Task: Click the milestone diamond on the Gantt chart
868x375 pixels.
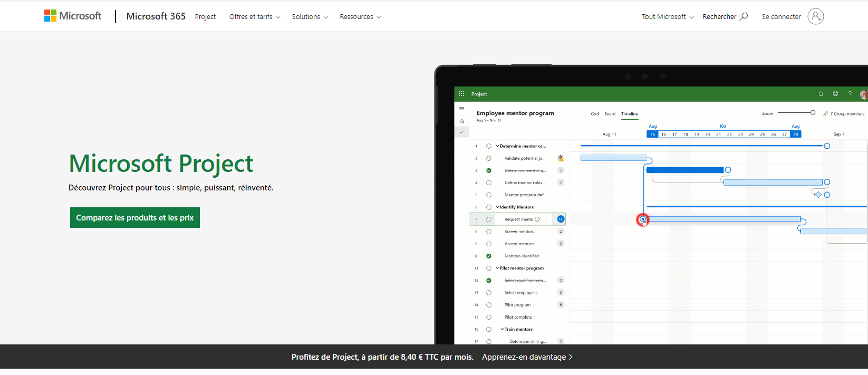Action: [818, 195]
